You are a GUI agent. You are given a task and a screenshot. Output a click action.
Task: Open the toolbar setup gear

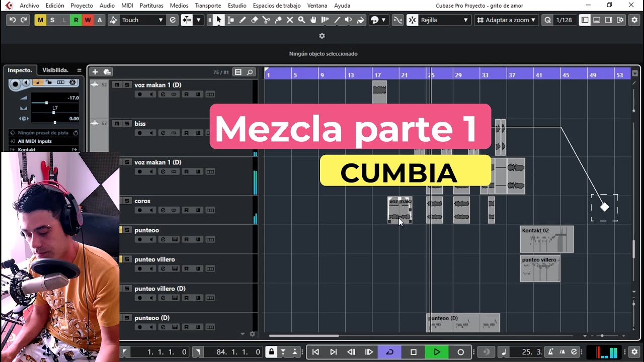tap(634, 20)
